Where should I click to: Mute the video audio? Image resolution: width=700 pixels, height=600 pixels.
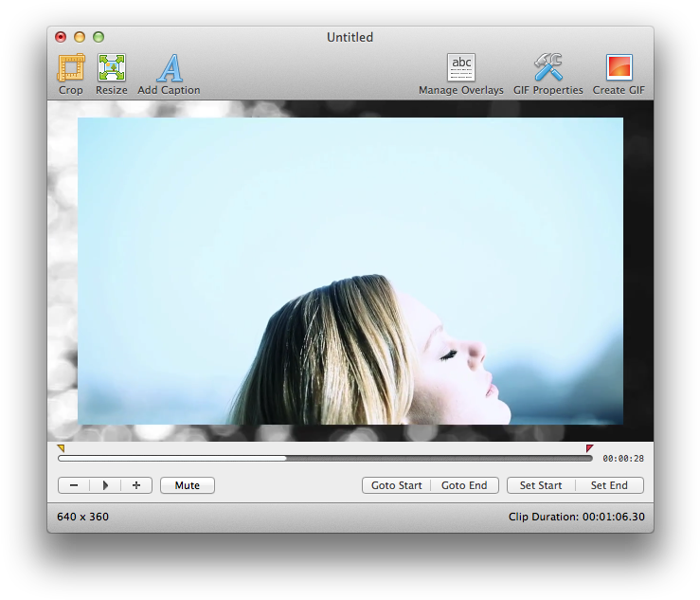pos(188,485)
